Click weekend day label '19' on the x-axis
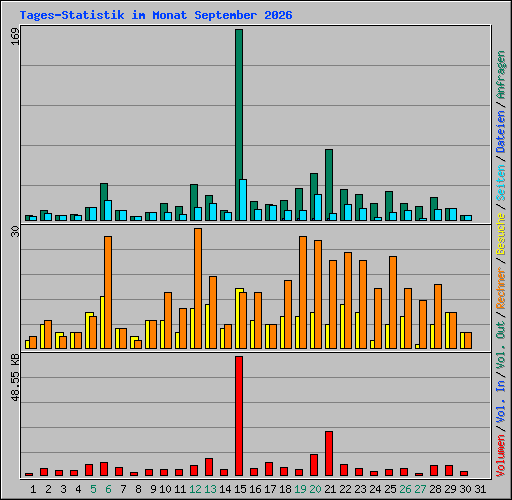 [x=300, y=489]
